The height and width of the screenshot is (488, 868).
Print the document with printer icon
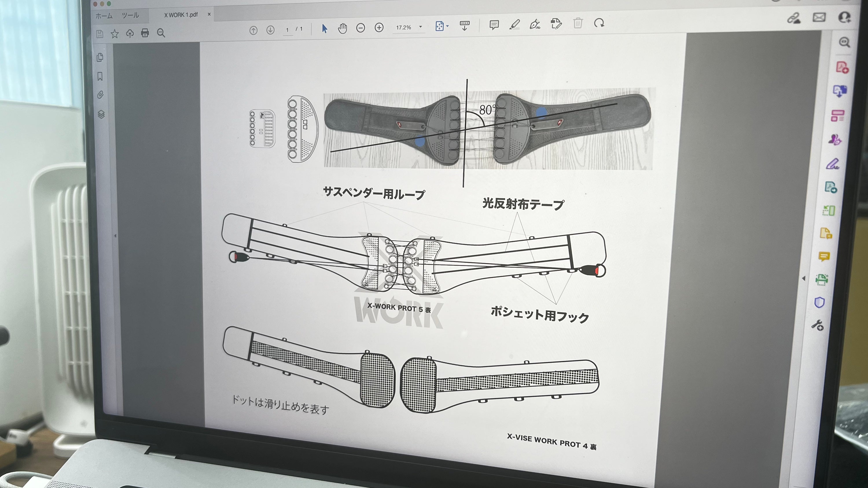[145, 33]
